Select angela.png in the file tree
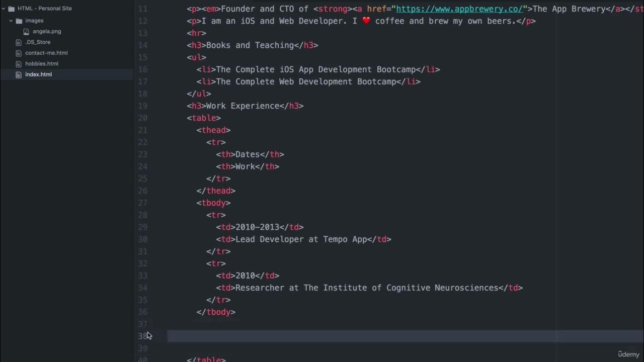Image resolution: width=644 pixels, height=362 pixels. click(47, 31)
